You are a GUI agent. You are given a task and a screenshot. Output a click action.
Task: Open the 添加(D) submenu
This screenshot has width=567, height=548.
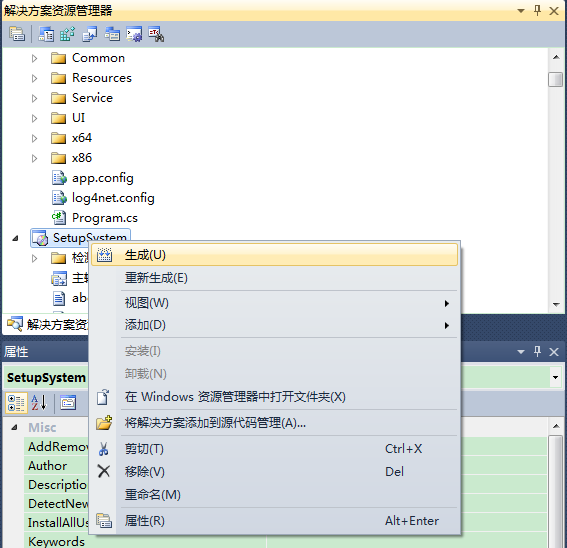274,325
